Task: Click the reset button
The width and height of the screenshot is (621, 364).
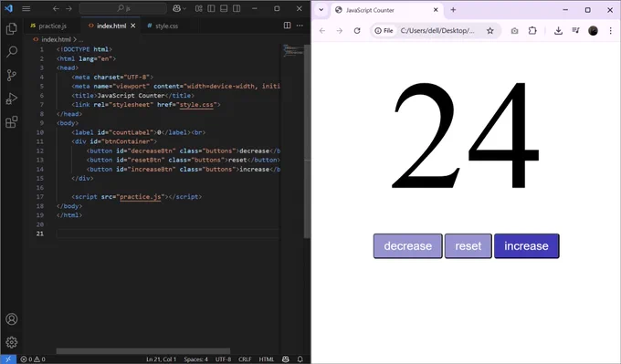Action: coord(468,246)
